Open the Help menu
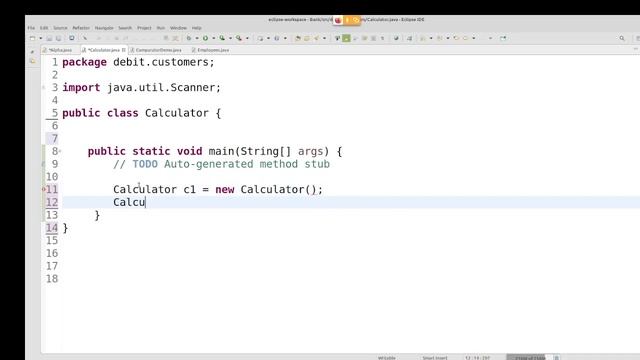Image resolution: width=640 pixels, height=360 pixels. point(196,28)
